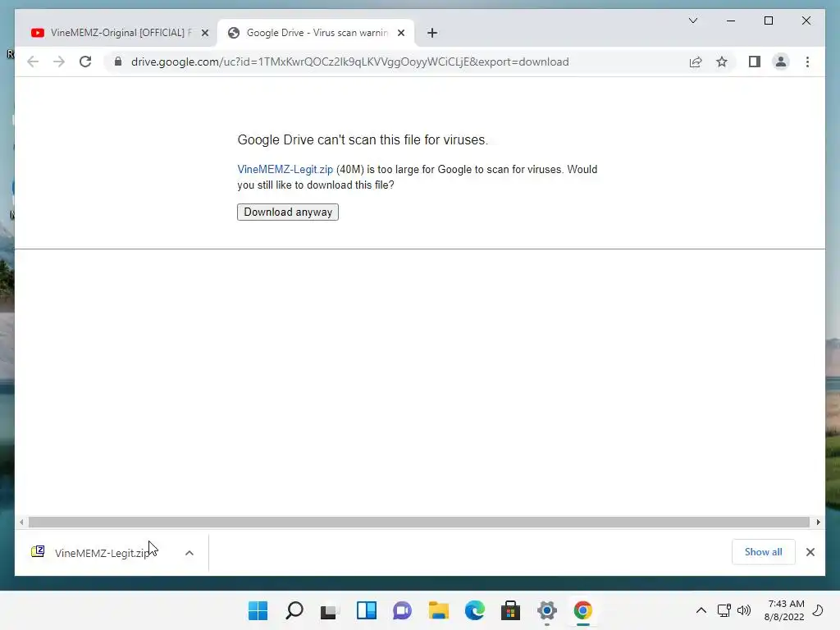Share this page using the share icon
Viewport: 840px width, 630px height.
point(696,62)
